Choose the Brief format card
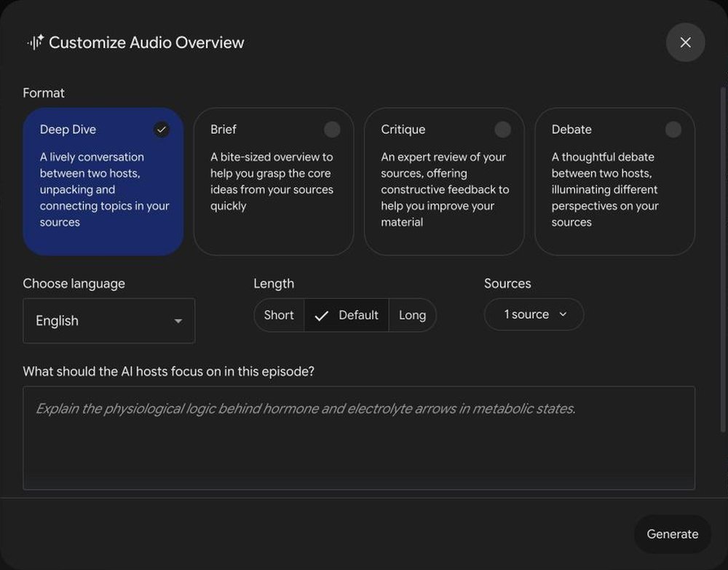Viewport: 728px width, 570px height. point(274,181)
